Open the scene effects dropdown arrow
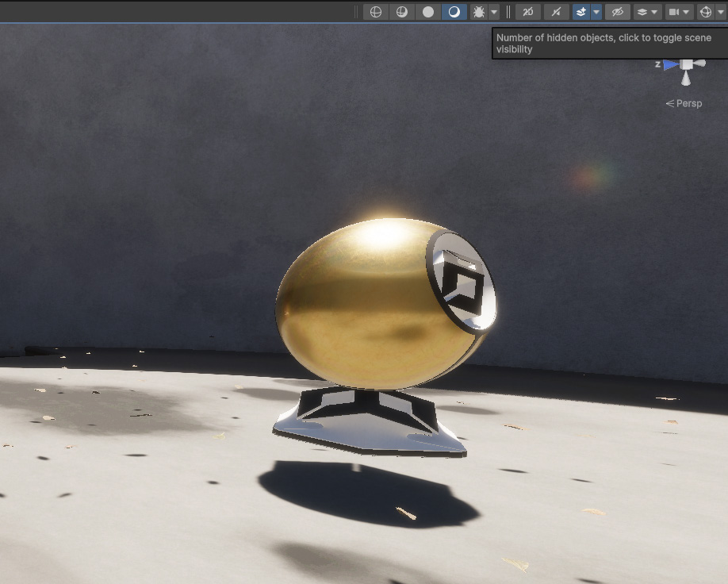728x584 pixels. pyautogui.click(x=596, y=12)
